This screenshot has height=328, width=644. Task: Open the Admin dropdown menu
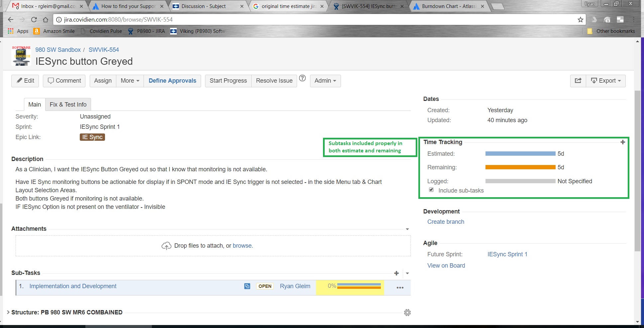click(325, 81)
